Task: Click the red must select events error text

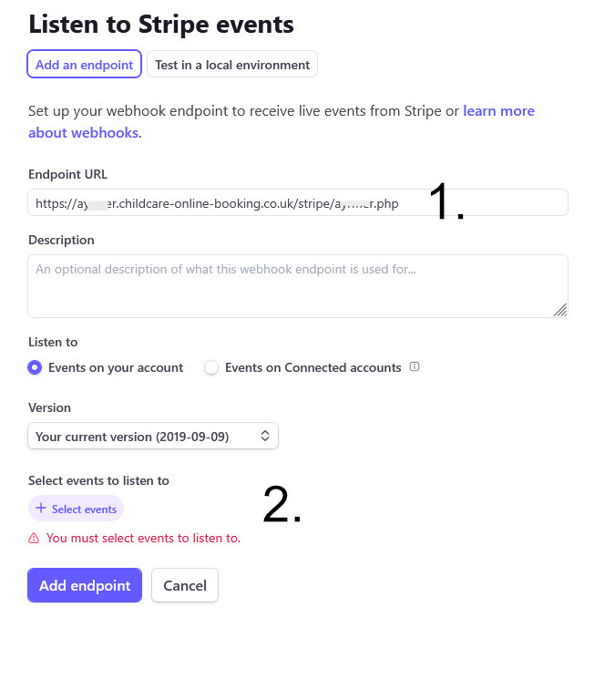Action: tap(143, 539)
